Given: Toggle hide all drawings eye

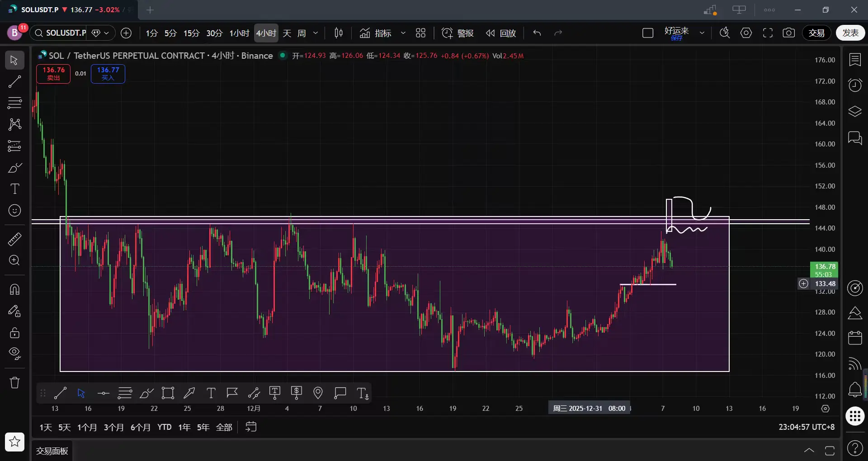Looking at the screenshot, I should pyautogui.click(x=14, y=354).
